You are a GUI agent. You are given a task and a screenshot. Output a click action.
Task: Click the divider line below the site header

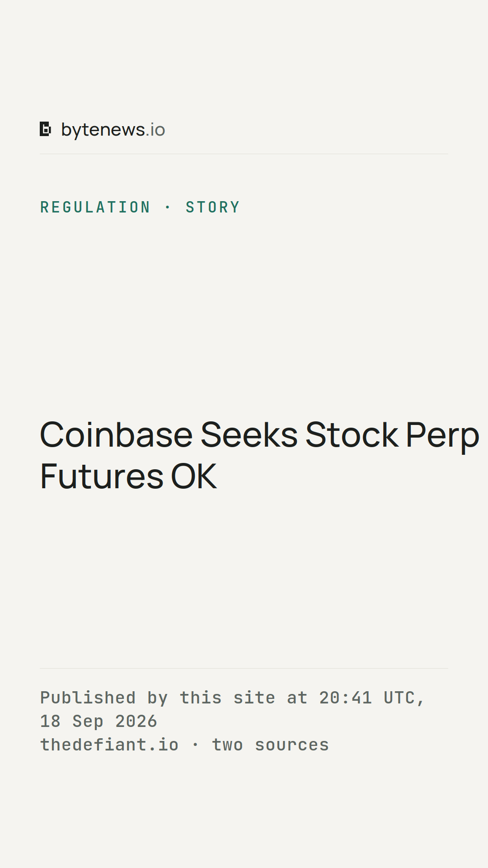coord(244,154)
